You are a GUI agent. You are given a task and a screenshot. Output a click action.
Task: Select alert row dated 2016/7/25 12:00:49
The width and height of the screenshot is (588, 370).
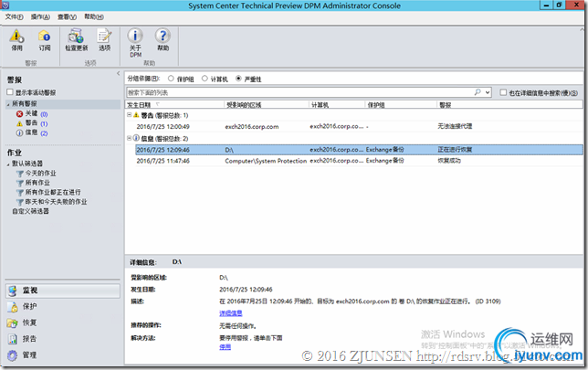pos(359,126)
